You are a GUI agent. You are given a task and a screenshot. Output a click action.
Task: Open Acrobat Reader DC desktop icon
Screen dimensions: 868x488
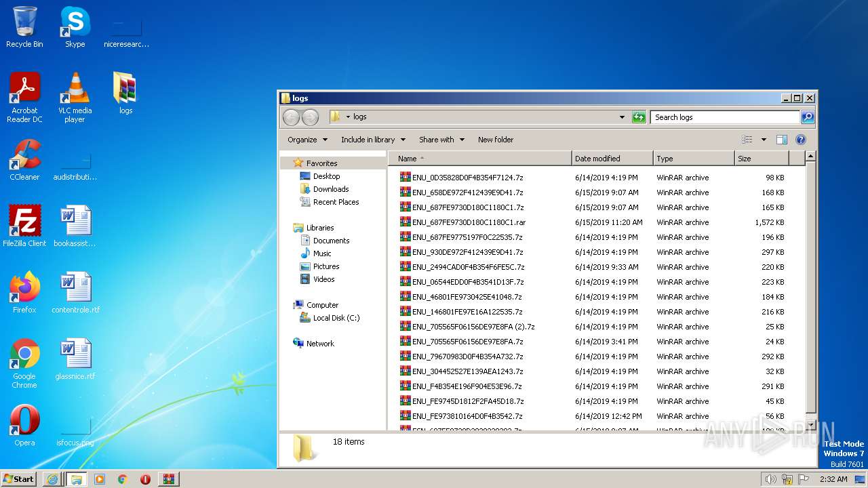click(x=24, y=98)
